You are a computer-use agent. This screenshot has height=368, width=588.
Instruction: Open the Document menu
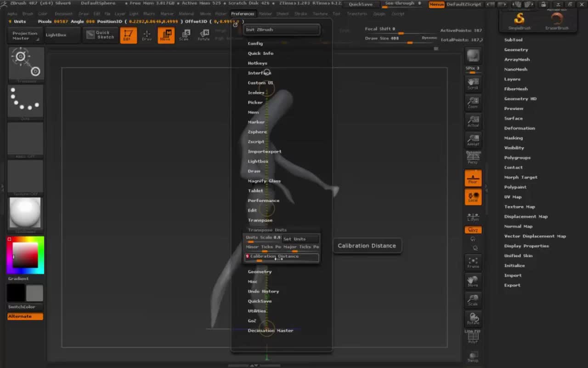(x=63, y=14)
